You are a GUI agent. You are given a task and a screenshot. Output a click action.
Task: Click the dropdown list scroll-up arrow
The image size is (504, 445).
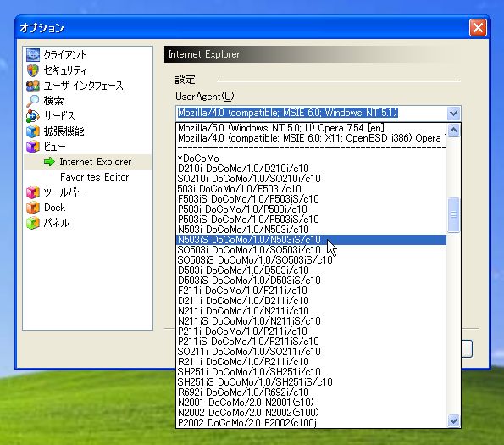453,130
